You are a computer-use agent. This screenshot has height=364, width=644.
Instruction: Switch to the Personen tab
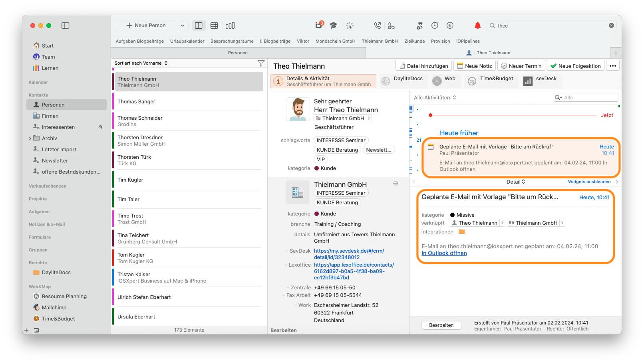click(x=238, y=53)
